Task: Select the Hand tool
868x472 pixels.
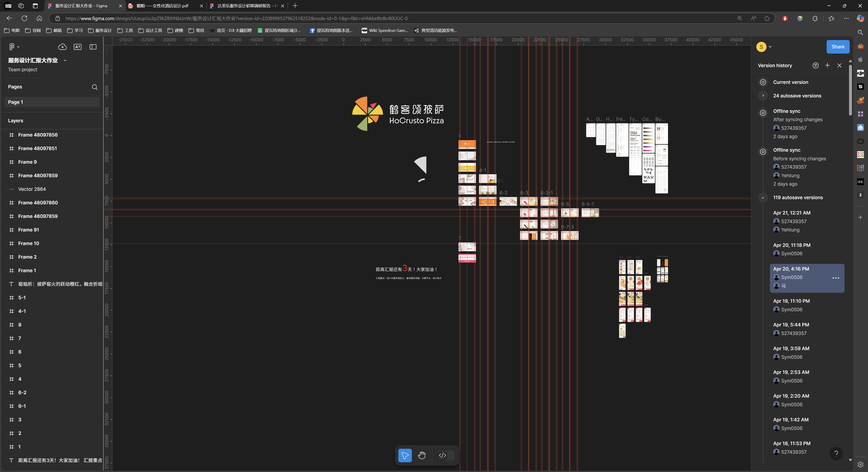Action: (x=422, y=455)
